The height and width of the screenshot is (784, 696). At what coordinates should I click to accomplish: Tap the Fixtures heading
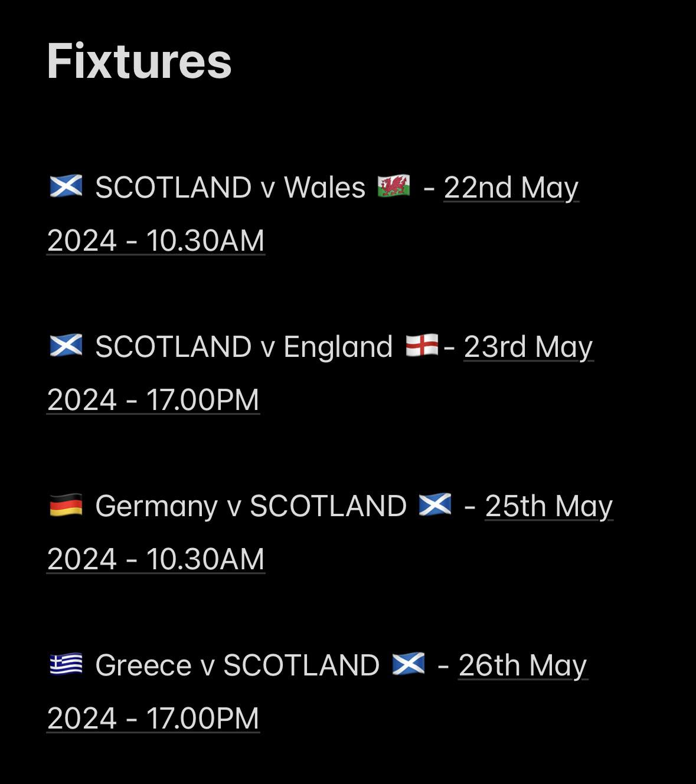click(x=139, y=61)
